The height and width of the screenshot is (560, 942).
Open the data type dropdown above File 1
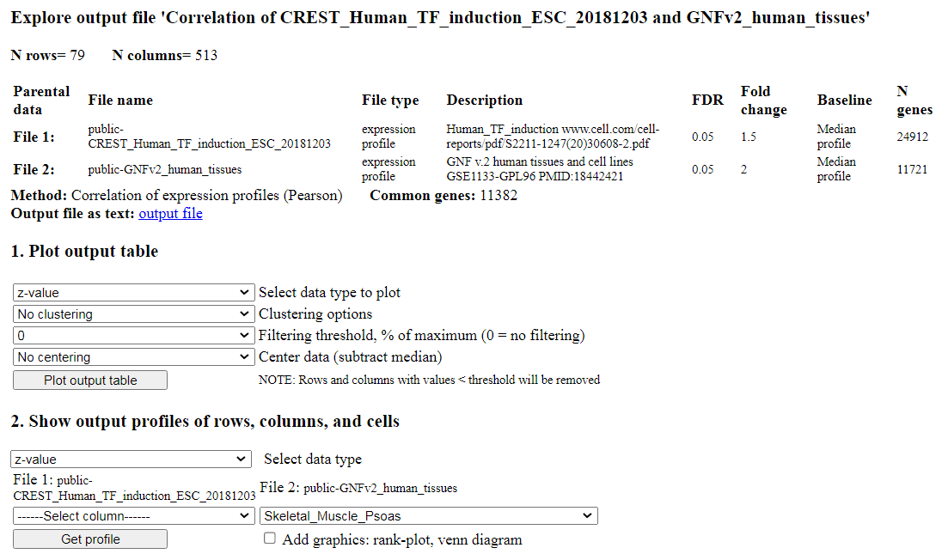click(132, 460)
